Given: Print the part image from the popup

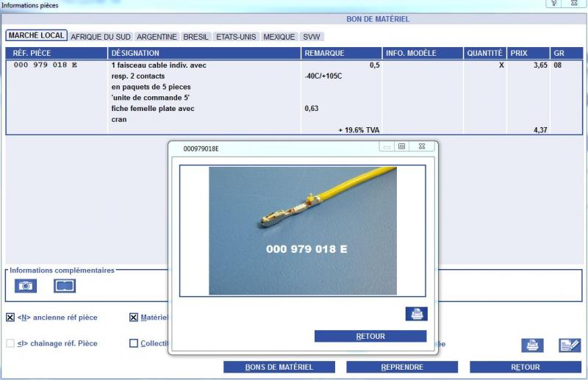Looking at the screenshot, I should tap(416, 314).
